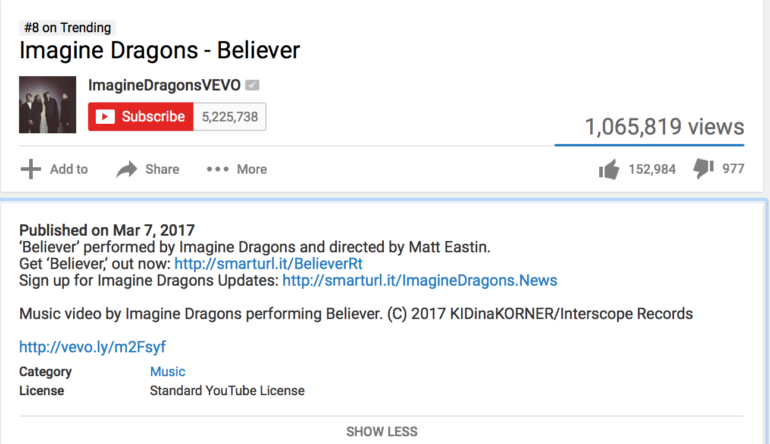Open the smarturl.it/ImagineDragons.News link
The height and width of the screenshot is (444, 770).
419,280
